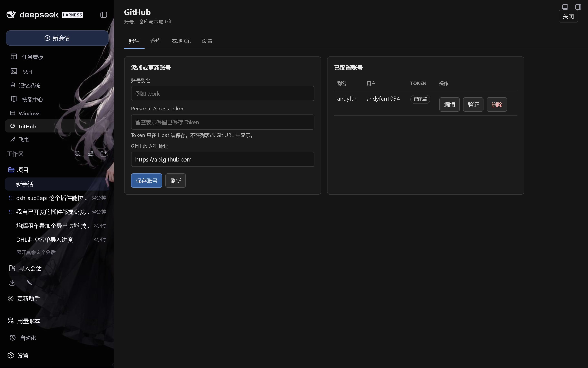Focus the Personal Access Token field
The width and height of the screenshot is (588, 368).
[x=223, y=122]
